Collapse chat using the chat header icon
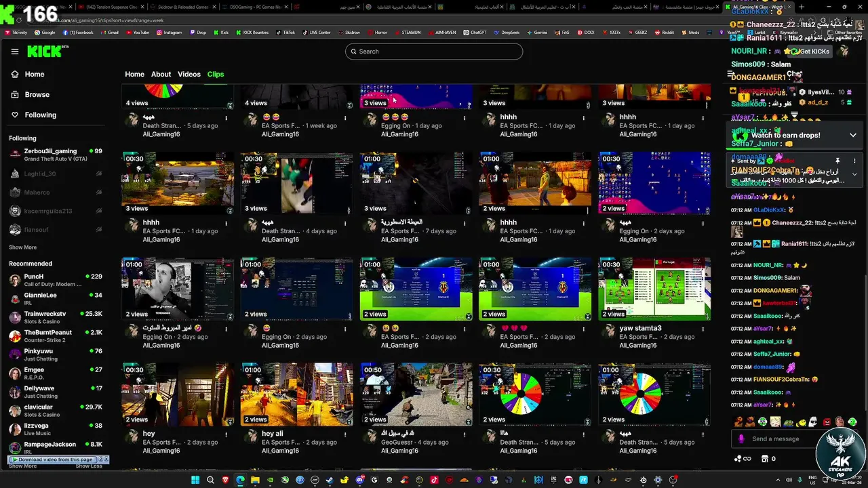This screenshot has height=488, width=868. pos(731,74)
